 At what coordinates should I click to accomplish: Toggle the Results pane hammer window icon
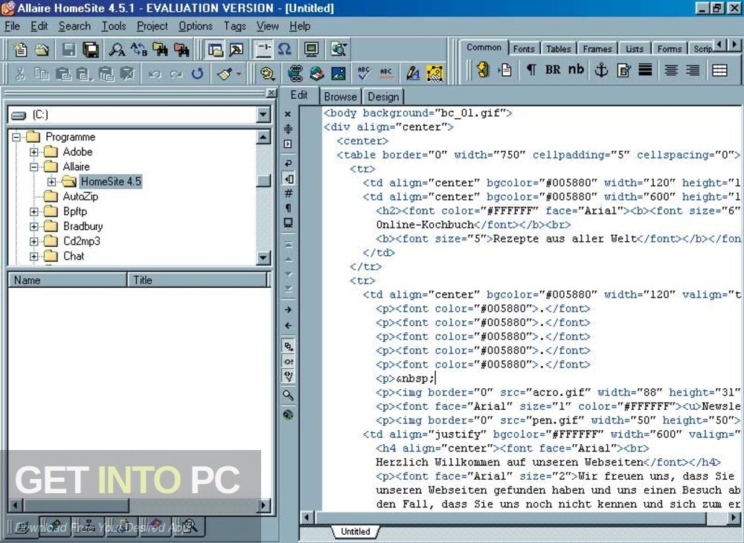coord(236,49)
